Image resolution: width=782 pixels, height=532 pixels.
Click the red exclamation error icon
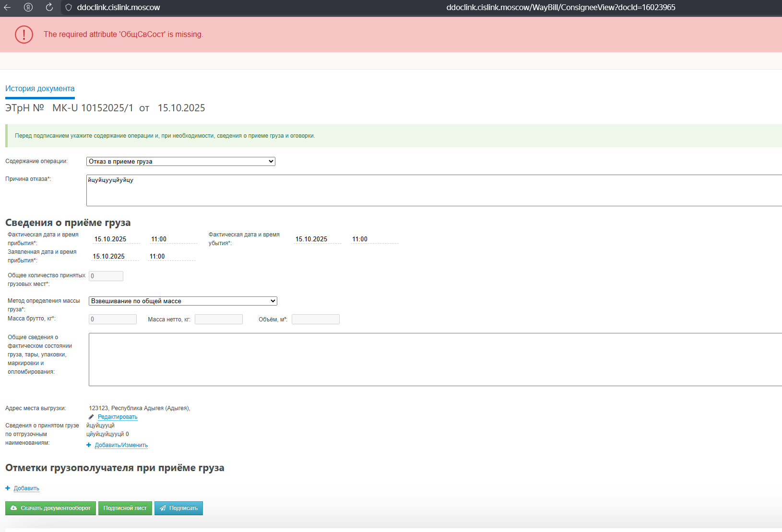(24, 35)
